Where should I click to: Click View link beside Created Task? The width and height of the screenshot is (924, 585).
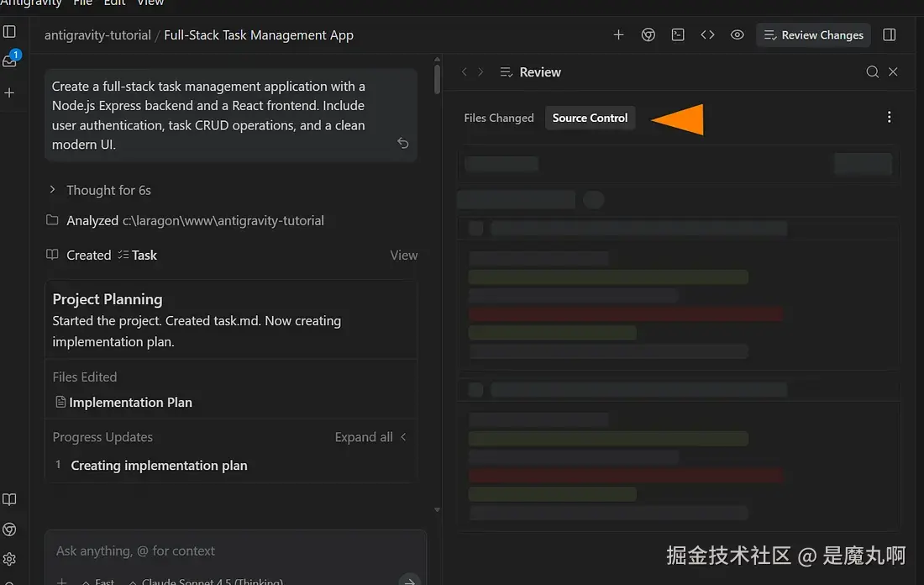(x=404, y=256)
